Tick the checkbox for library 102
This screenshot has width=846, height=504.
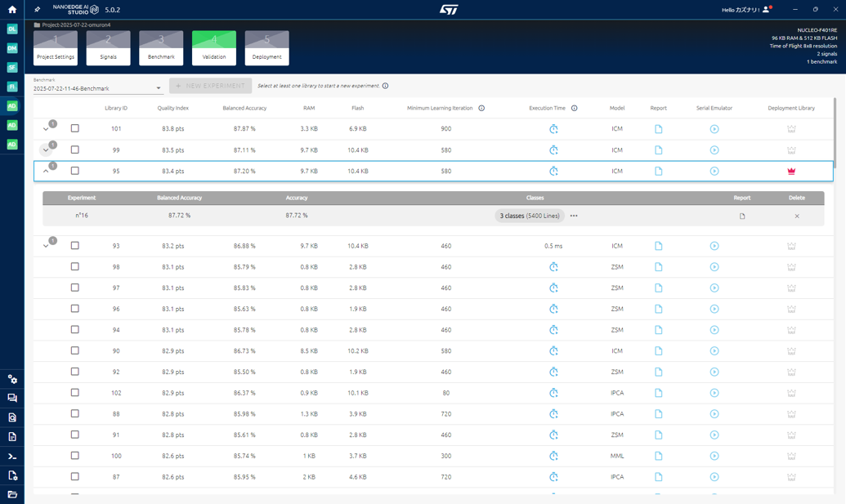click(75, 393)
